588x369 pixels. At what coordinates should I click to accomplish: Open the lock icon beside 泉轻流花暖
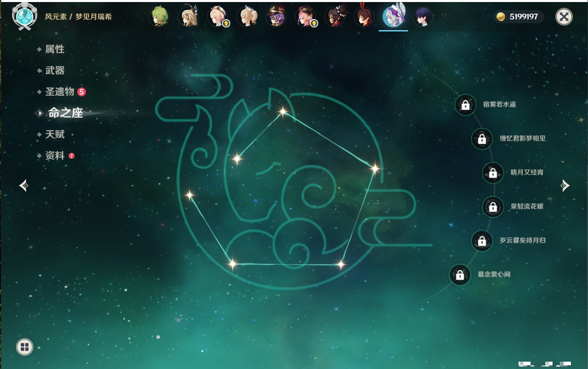click(x=493, y=207)
